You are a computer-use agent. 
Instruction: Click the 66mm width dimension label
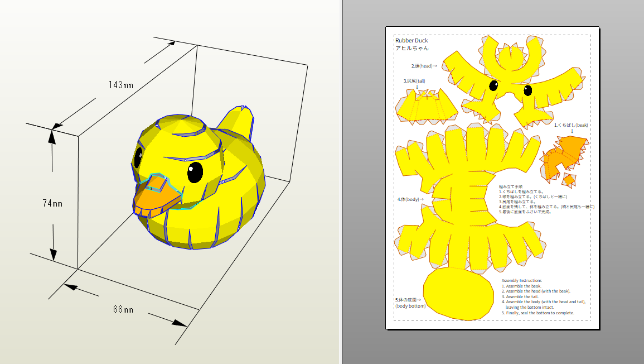pos(123,309)
